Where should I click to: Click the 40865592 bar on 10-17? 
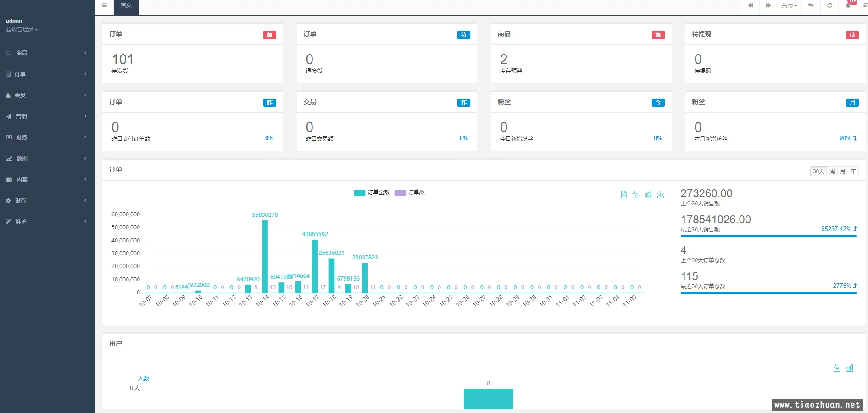coord(315,266)
